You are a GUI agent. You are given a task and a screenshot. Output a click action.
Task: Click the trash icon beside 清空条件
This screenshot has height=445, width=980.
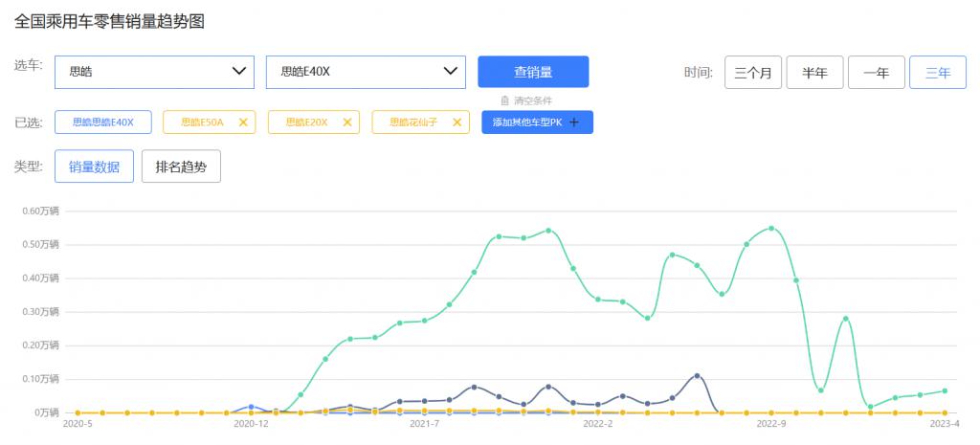(504, 100)
